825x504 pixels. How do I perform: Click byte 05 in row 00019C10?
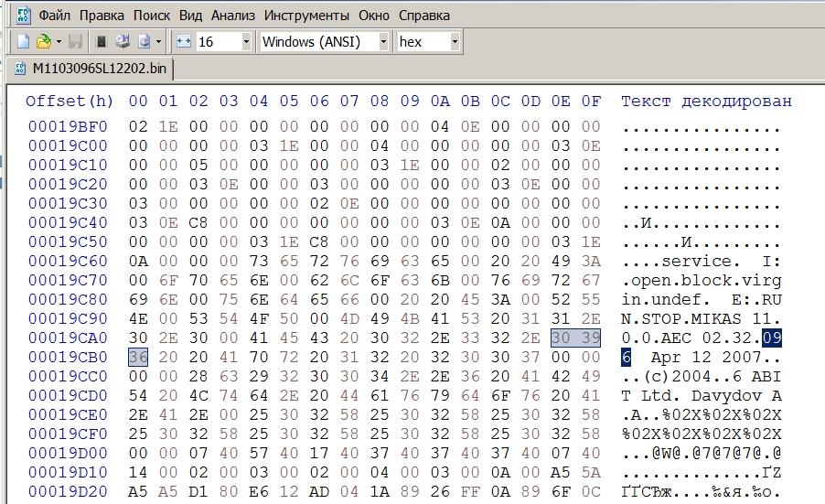click(198, 166)
